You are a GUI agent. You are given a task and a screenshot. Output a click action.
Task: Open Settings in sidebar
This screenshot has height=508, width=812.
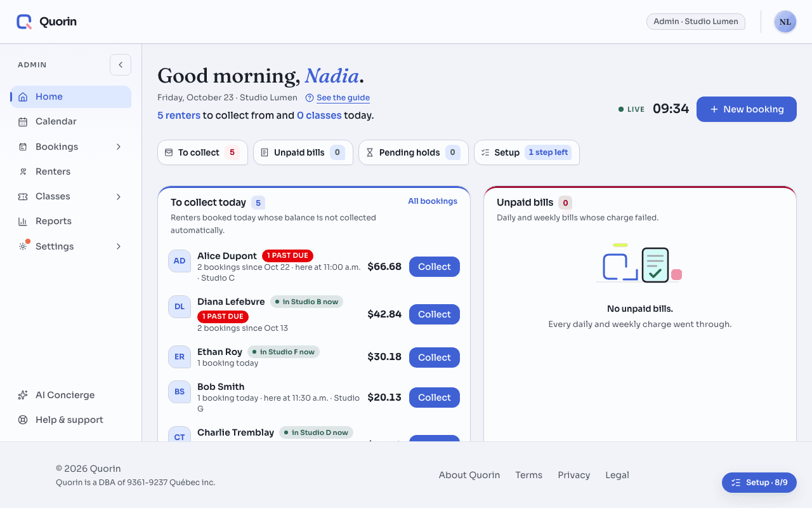point(71,246)
